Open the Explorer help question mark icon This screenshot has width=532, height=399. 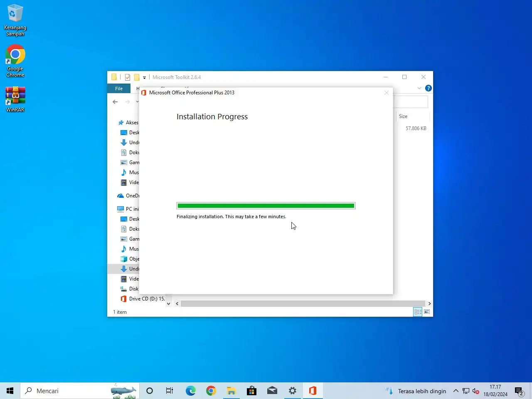[x=429, y=88]
